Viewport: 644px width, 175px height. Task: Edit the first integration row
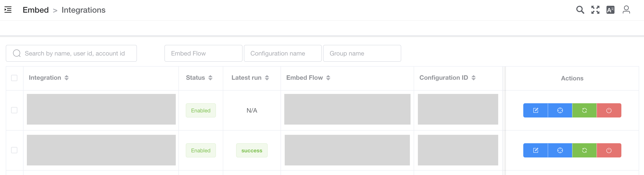535,110
